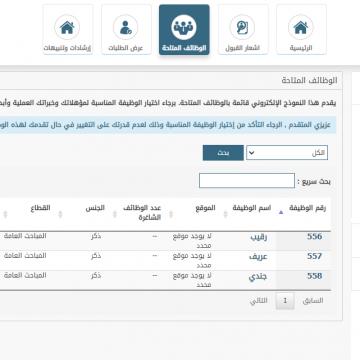This screenshot has width=360, height=360.
Task: Sort by الجنس column arrows
Action: pos(60,214)
